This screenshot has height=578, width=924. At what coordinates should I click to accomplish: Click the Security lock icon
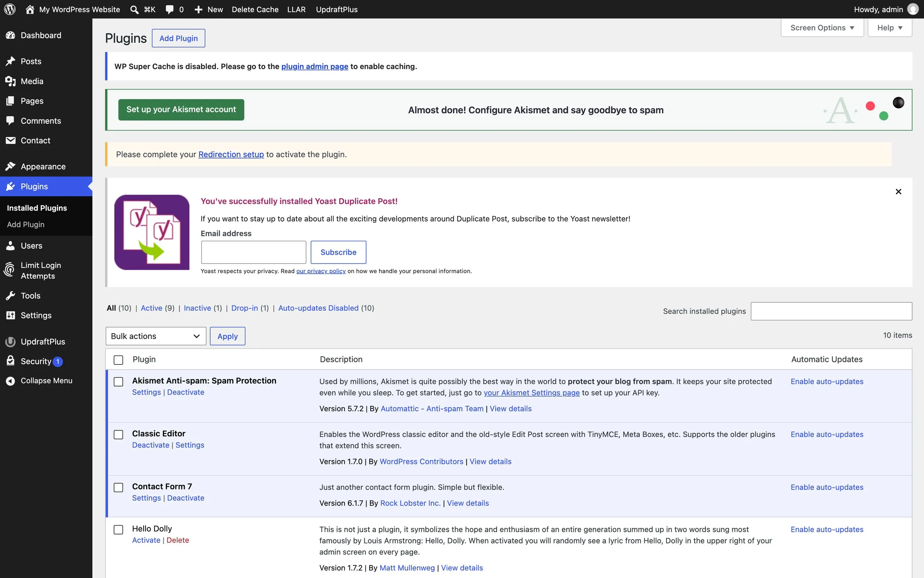pos(10,361)
